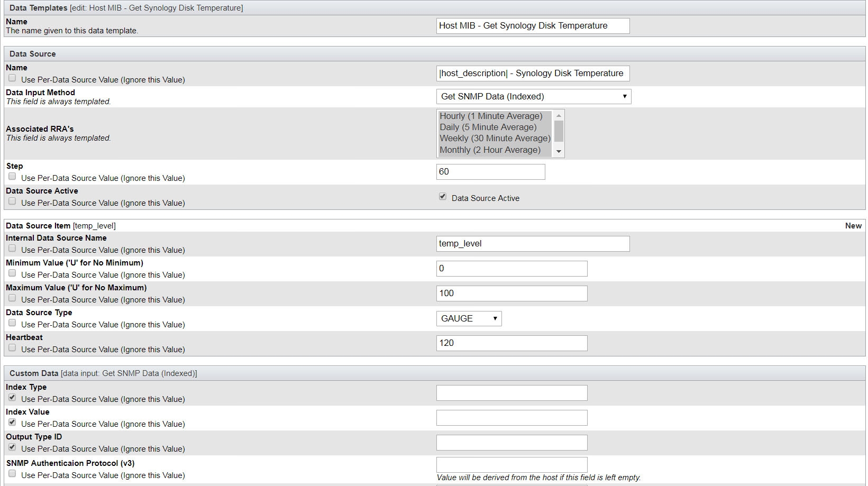Click the data template Name input field
868x486 pixels.
(533, 26)
